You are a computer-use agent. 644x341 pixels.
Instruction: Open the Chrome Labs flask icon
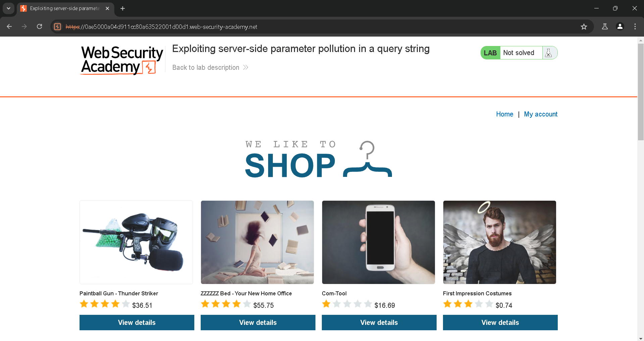605,27
